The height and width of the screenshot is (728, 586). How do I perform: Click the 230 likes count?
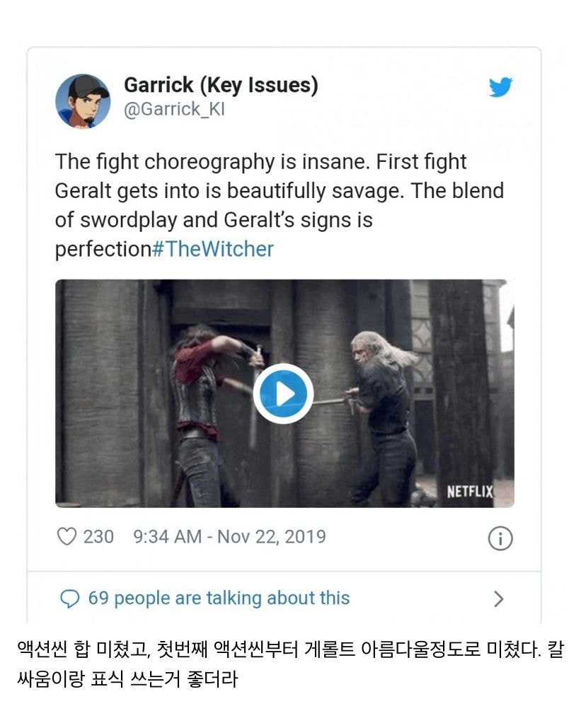[98, 537]
